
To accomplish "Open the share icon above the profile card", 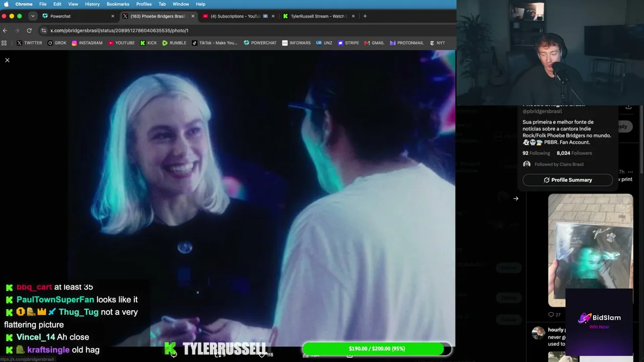I will [628, 107].
